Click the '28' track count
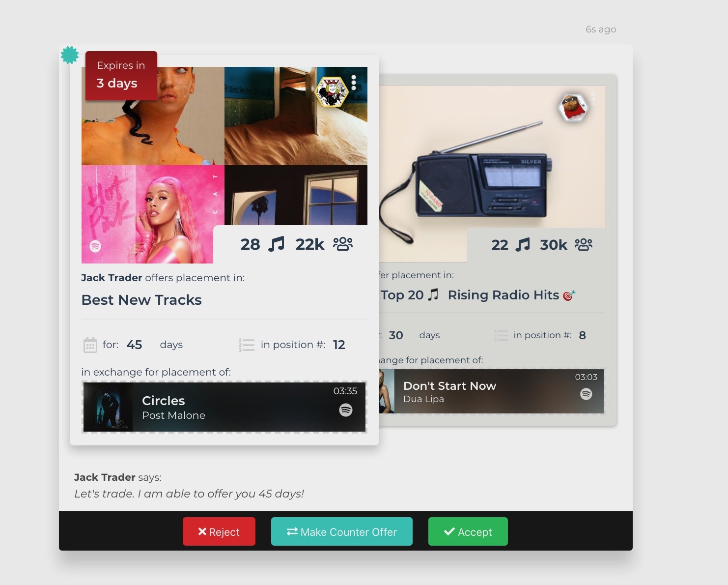This screenshot has height=585, width=728. click(x=251, y=244)
